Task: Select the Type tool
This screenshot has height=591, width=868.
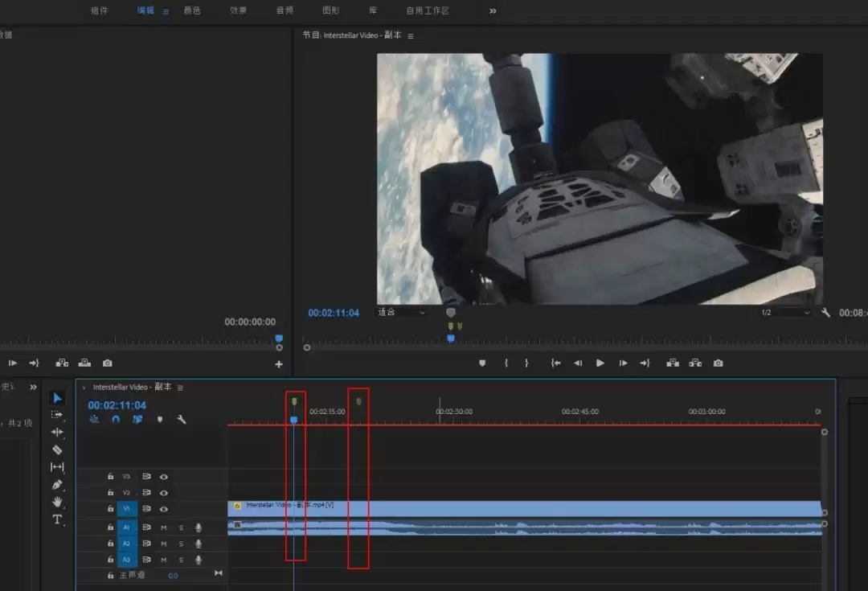Action: [x=57, y=519]
